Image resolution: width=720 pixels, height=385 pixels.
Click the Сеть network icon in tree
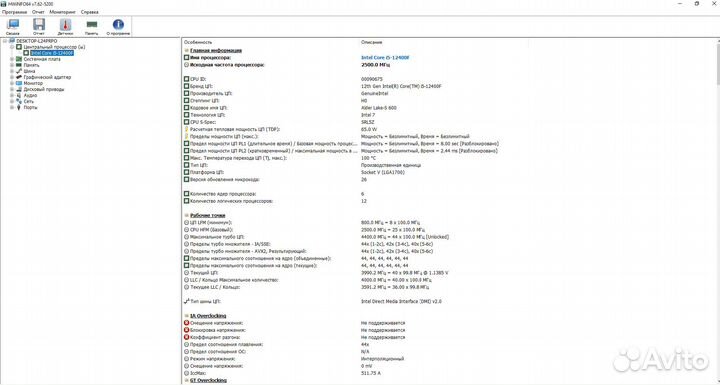(19, 101)
